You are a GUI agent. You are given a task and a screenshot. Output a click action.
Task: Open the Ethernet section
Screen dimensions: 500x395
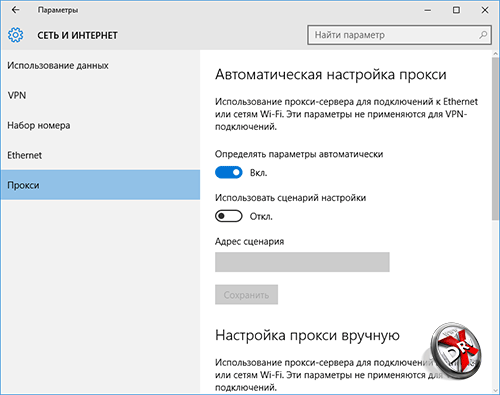point(100,155)
